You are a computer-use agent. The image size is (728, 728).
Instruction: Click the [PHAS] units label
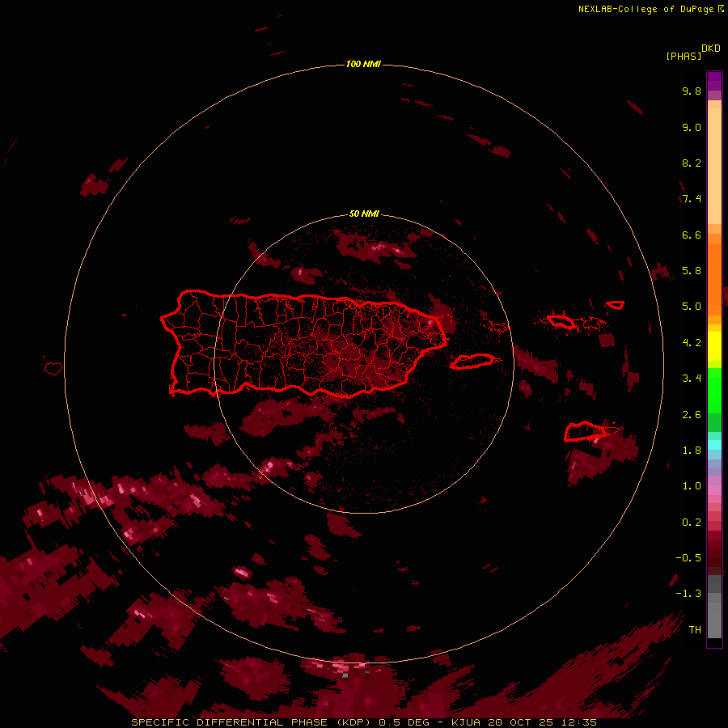click(684, 56)
